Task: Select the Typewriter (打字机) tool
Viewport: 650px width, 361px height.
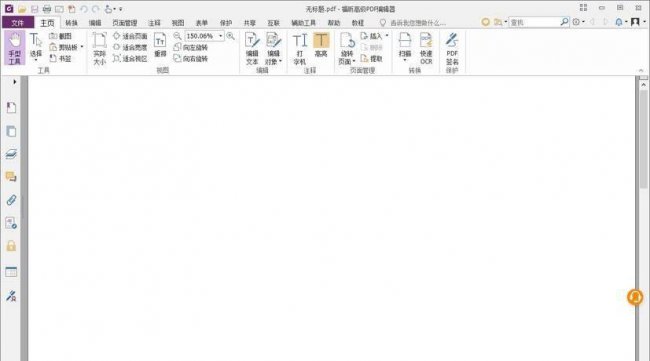Action: tap(300, 49)
